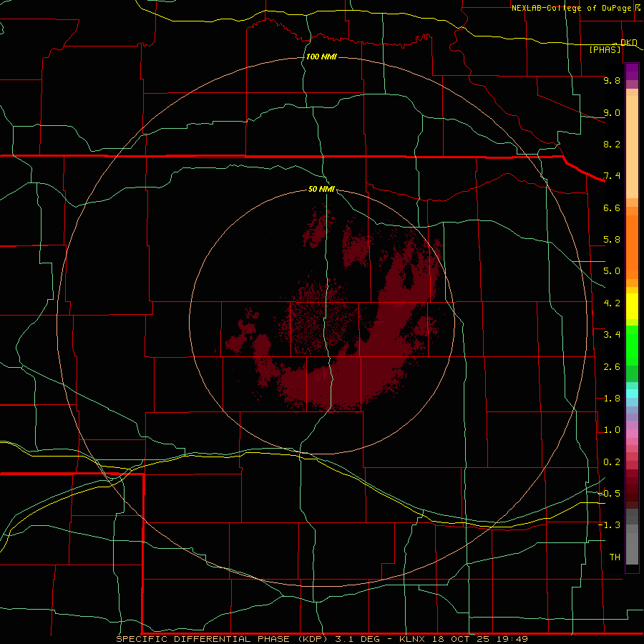Click the 0.2 value on color scale
The height and width of the screenshot is (644, 644).
pos(612,462)
